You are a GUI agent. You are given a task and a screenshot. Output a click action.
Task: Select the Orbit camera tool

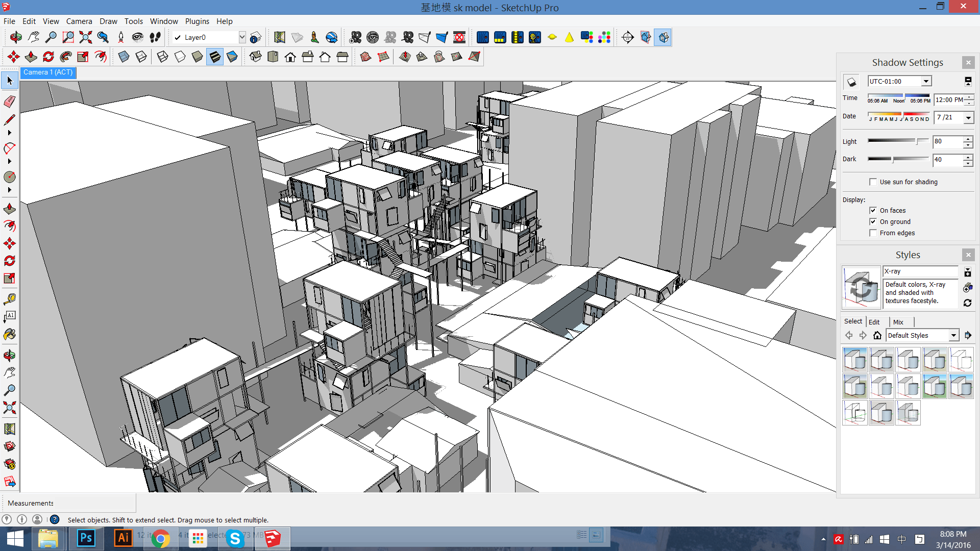(x=16, y=37)
